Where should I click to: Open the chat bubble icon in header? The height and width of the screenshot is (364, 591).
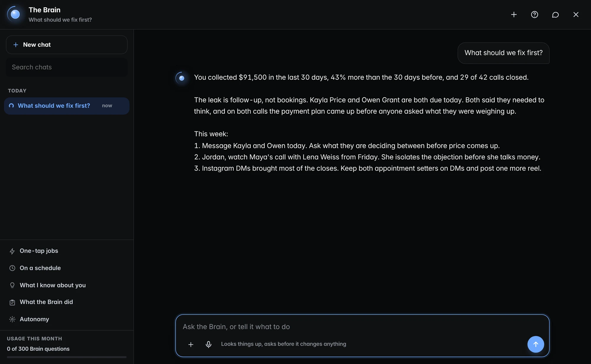coord(555,14)
